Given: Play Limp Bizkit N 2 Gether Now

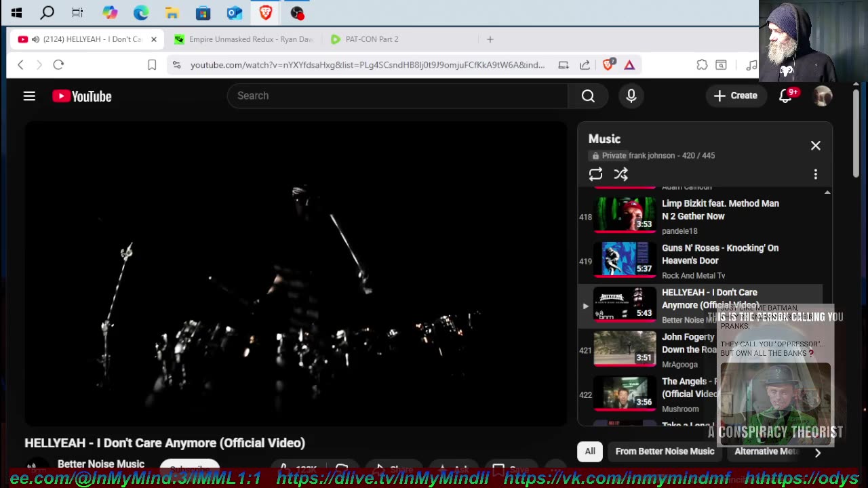Looking at the screenshot, I should point(701,217).
